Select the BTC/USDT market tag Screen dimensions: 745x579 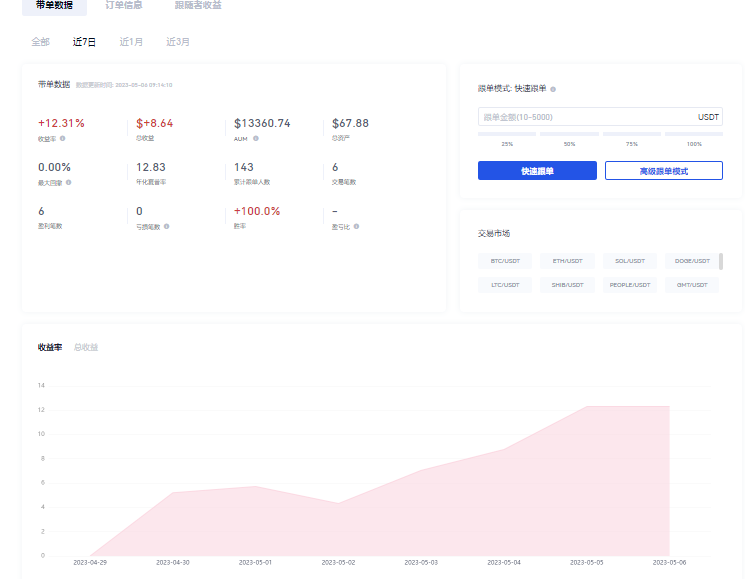click(x=505, y=261)
